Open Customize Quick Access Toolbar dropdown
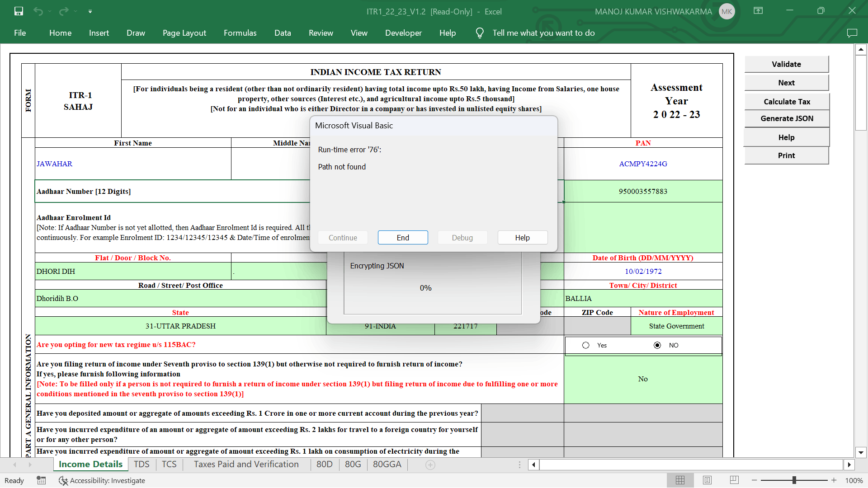The height and width of the screenshot is (488, 868). point(90,11)
